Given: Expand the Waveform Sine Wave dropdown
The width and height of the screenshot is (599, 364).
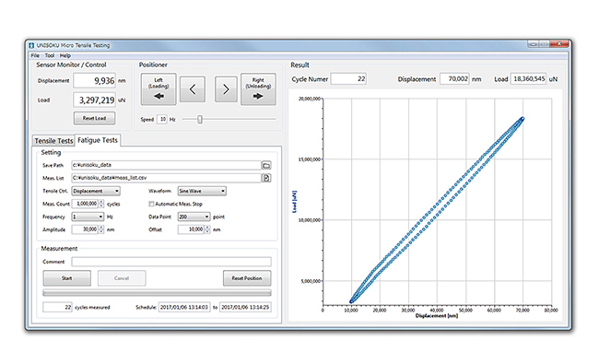Looking at the screenshot, I should tap(202, 191).
